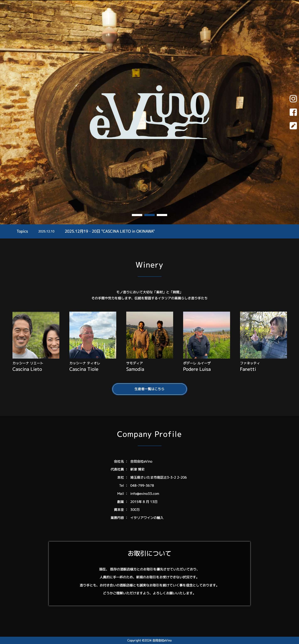Click the Winery section heading
Screen dimensions: 299x644
(149, 265)
